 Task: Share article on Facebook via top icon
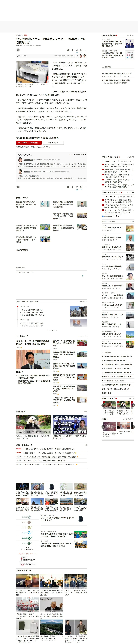point(73,50)
